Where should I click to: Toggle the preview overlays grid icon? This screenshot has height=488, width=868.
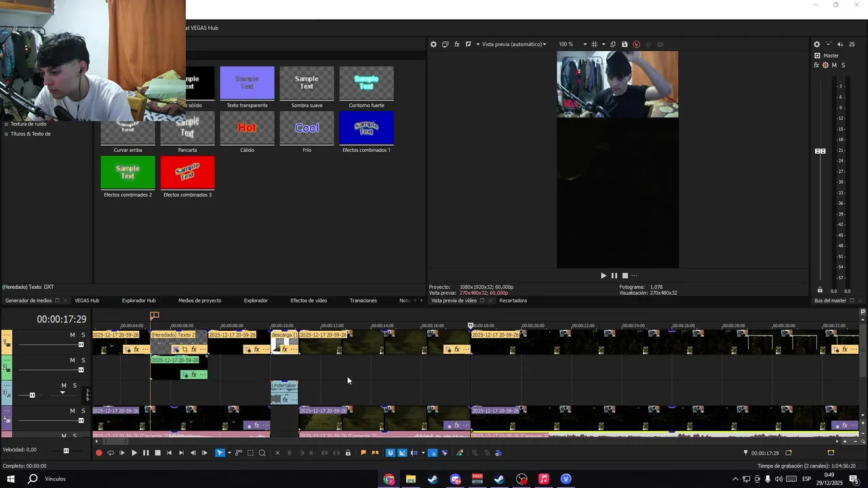pyautogui.click(x=595, y=44)
